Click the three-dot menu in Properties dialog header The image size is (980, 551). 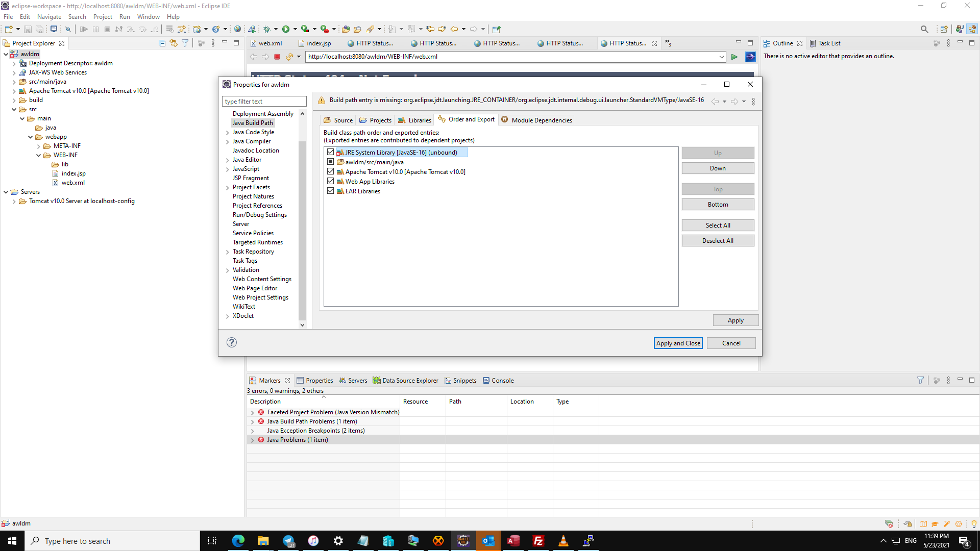pos(753,102)
